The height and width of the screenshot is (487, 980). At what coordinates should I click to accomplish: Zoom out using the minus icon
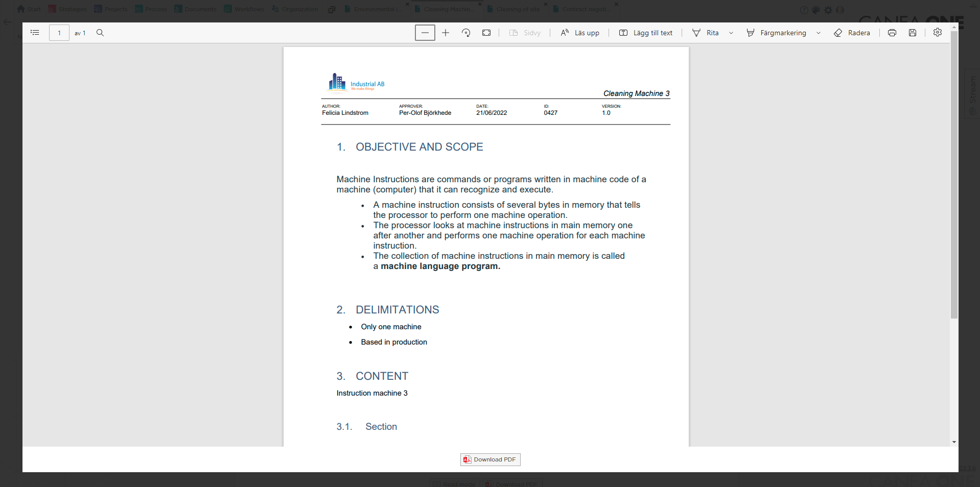pyautogui.click(x=425, y=33)
